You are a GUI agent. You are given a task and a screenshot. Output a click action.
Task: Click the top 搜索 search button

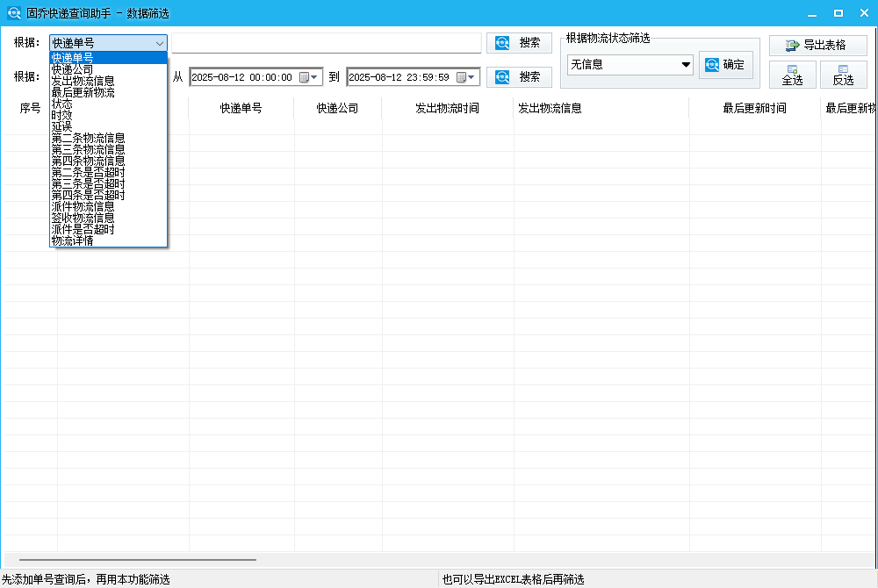(x=519, y=43)
